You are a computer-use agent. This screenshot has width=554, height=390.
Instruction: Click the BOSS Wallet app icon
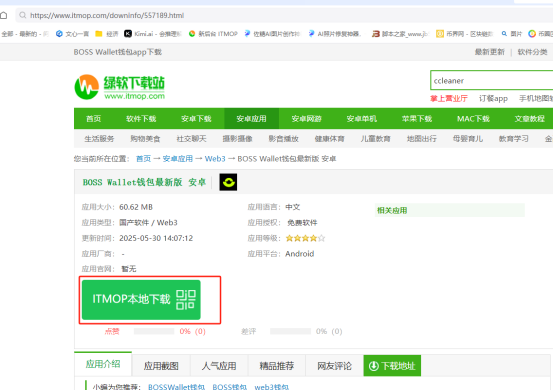[228, 182]
